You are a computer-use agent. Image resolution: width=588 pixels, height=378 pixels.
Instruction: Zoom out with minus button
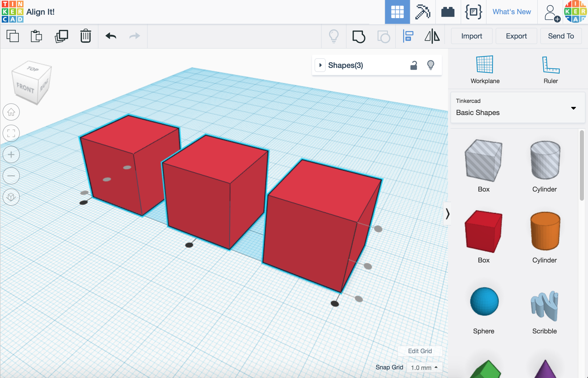pos(11,176)
